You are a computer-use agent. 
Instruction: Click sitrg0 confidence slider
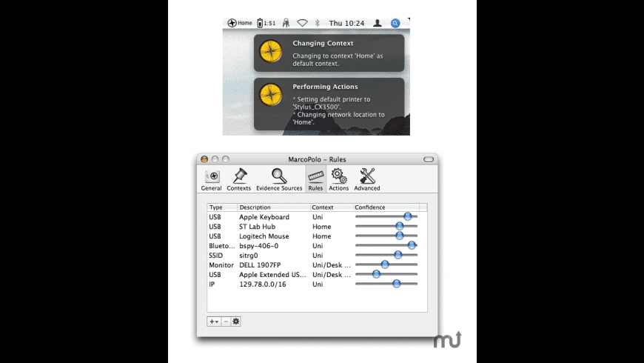(x=398, y=255)
